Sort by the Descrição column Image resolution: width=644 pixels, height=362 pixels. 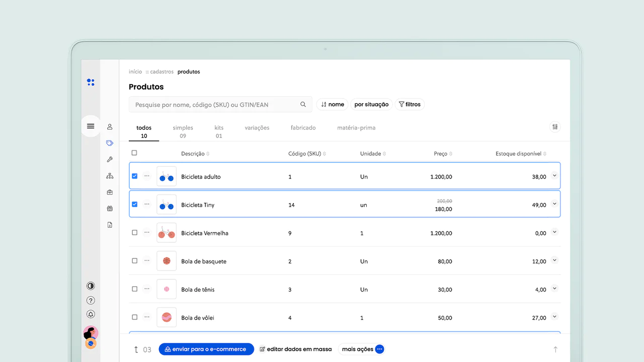[195, 154]
